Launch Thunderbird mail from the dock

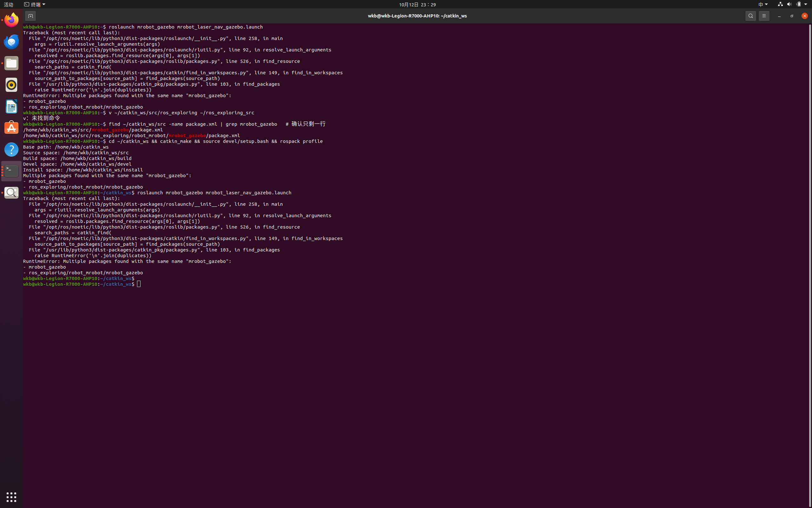tap(11, 42)
